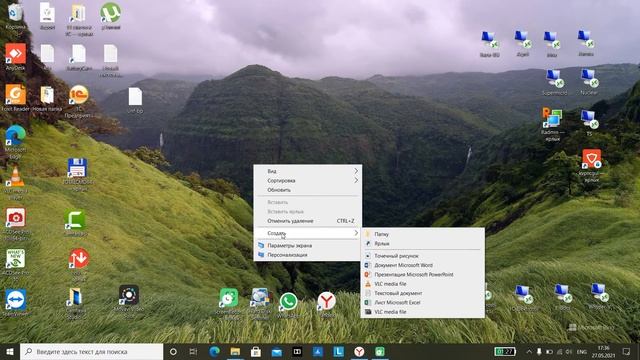640x360 pixels.
Task: Click the Cortana circle on taskbar
Action: pos(173,351)
